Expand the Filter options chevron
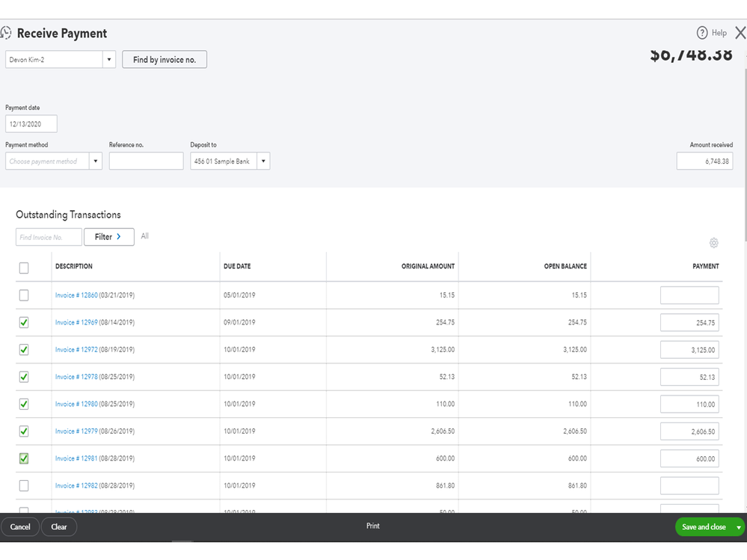The height and width of the screenshot is (560, 747). click(119, 237)
